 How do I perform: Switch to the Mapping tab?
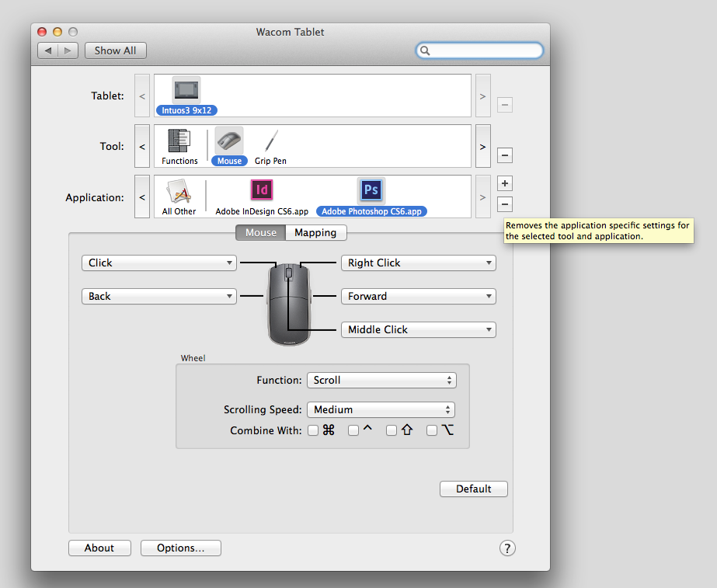coord(315,233)
